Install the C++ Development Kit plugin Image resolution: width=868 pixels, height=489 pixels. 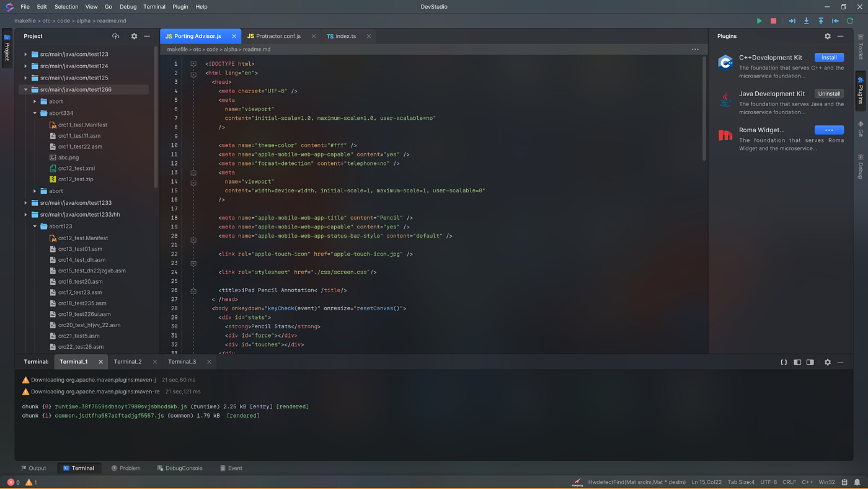[829, 58]
